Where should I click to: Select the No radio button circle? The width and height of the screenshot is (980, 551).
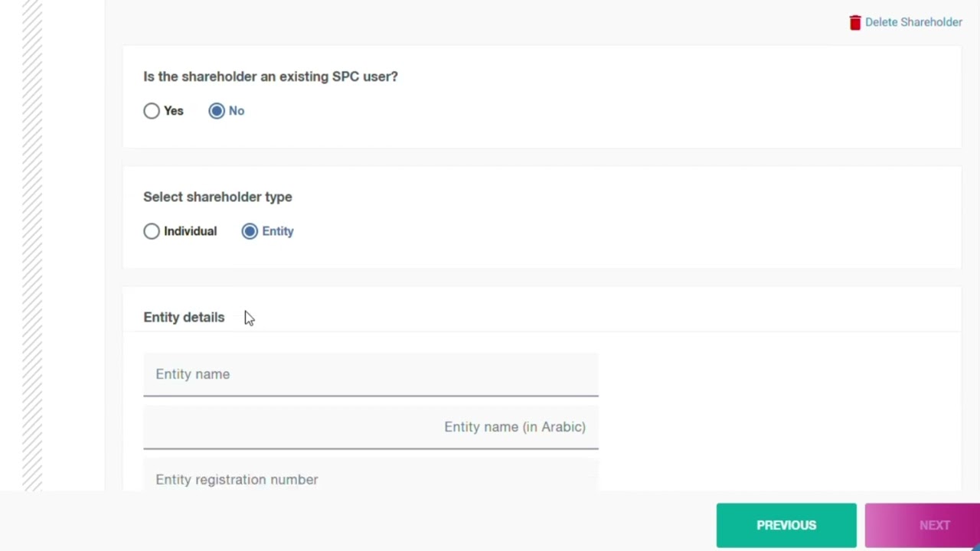(217, 111)
